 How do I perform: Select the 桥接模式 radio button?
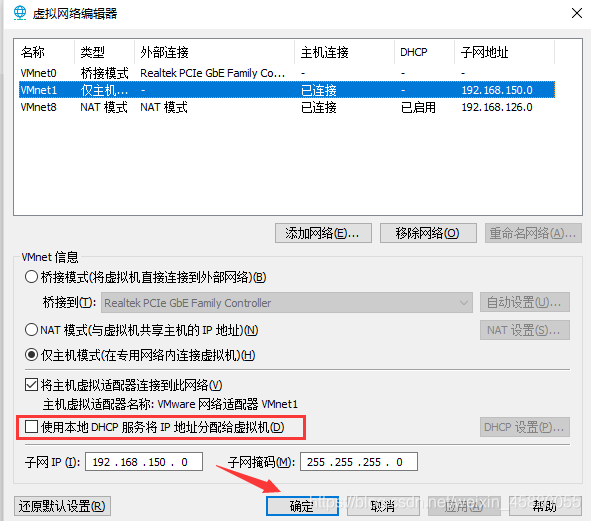(x=31, y=277)
